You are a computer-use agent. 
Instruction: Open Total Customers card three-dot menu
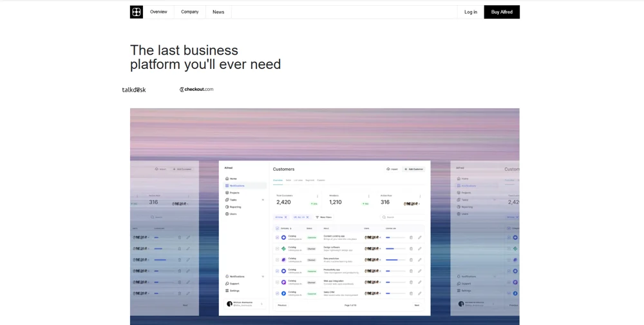pyautogui.click(x=317, y=196)
